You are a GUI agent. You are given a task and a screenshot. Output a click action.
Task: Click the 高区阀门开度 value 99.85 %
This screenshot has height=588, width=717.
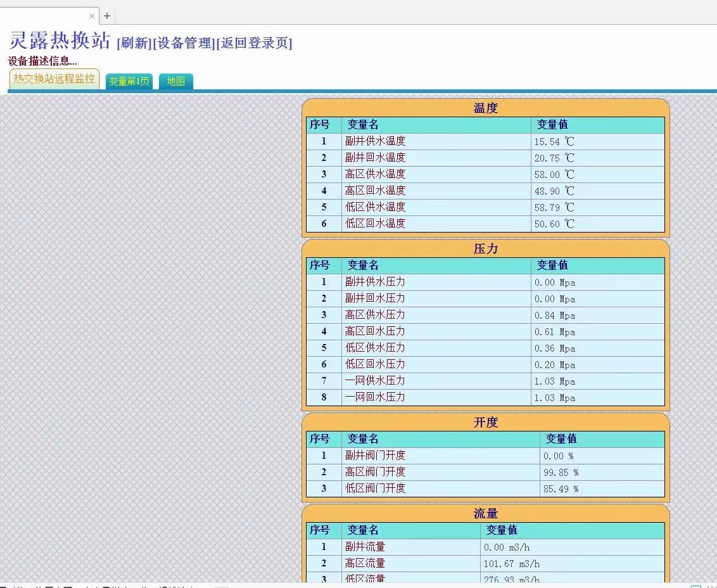tap(561, 472)
